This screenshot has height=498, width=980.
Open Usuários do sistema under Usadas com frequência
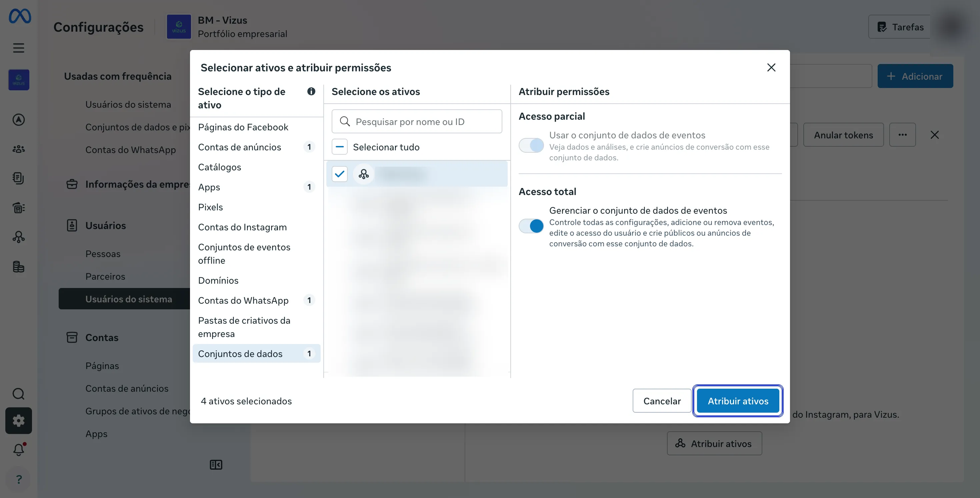[128, 104]
